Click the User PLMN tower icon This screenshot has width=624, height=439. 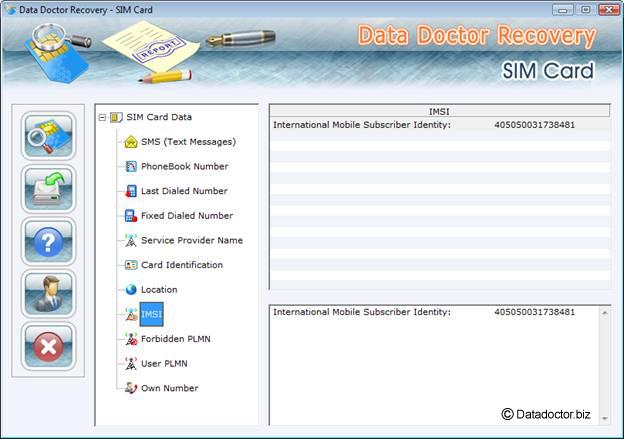(131, 364)
